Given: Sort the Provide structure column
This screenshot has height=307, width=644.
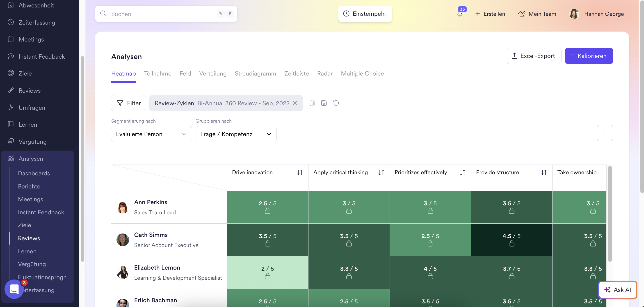Looking at the screenshot, I should (544, 172).
